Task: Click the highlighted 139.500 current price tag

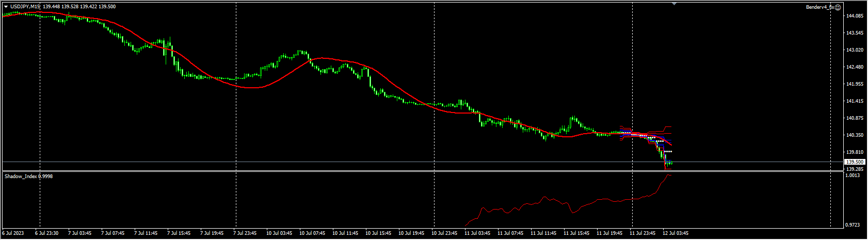Action: (855, 162)
